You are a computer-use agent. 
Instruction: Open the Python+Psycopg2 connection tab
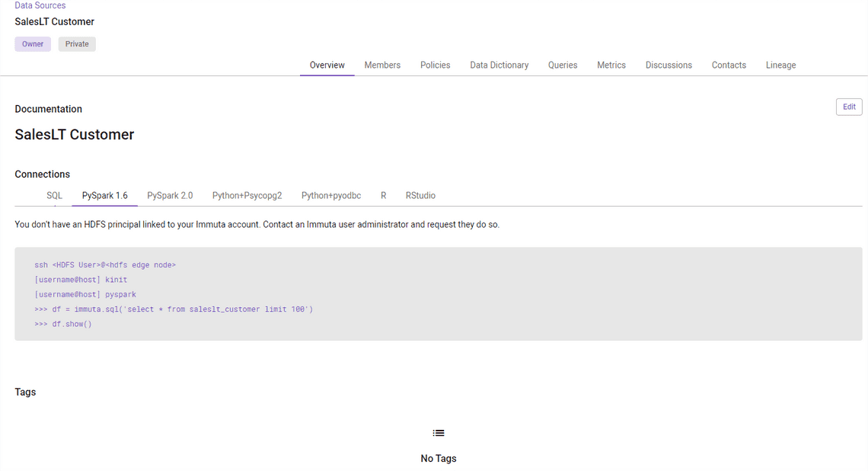[x=247, y=196]
